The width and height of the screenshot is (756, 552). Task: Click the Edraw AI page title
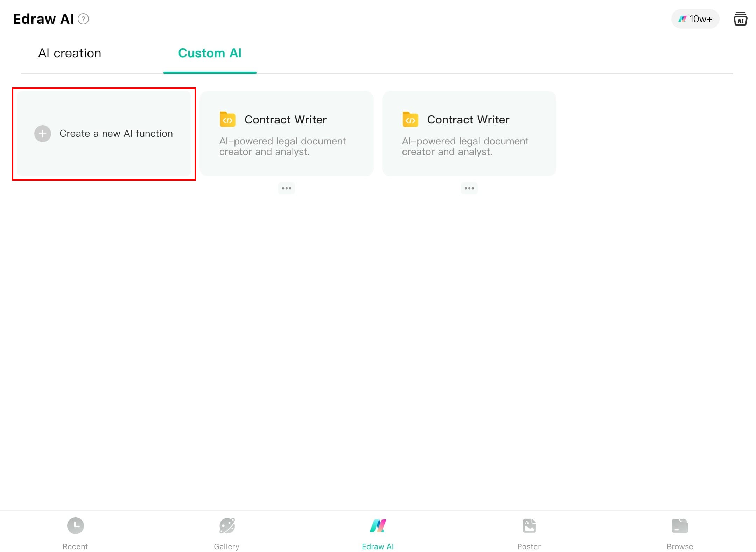[43, 19]
